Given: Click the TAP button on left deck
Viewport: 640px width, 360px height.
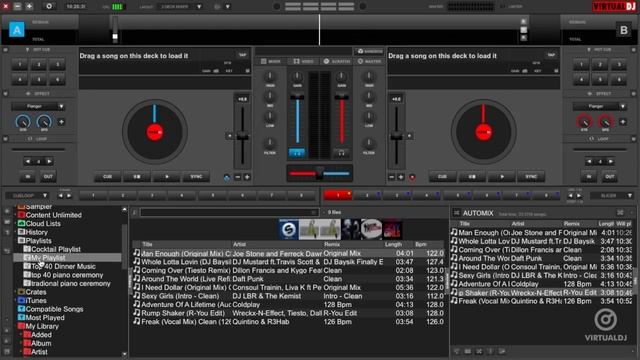Looking at the screenshot, I should (x=242, y=55).
